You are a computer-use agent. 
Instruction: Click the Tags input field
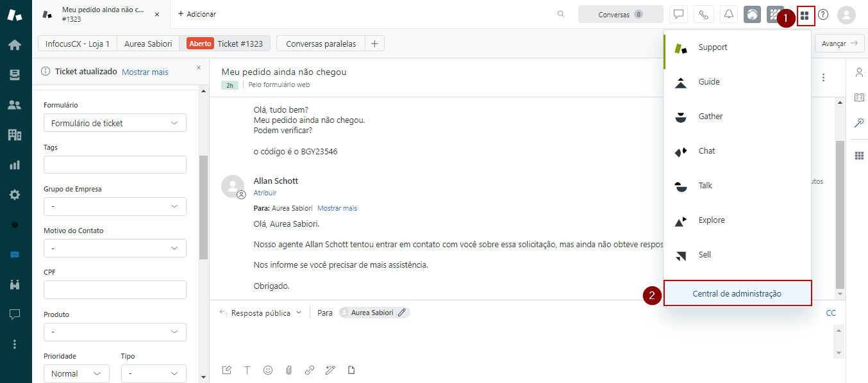[115, 165]
